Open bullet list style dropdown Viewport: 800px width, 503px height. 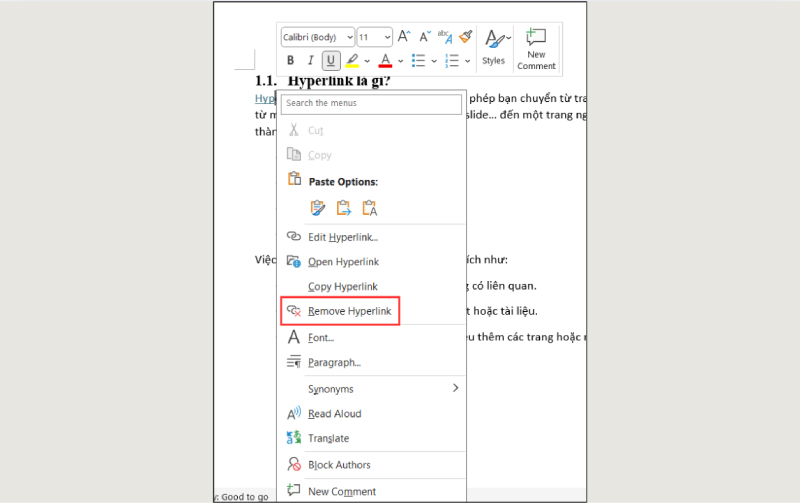point(434,61)
